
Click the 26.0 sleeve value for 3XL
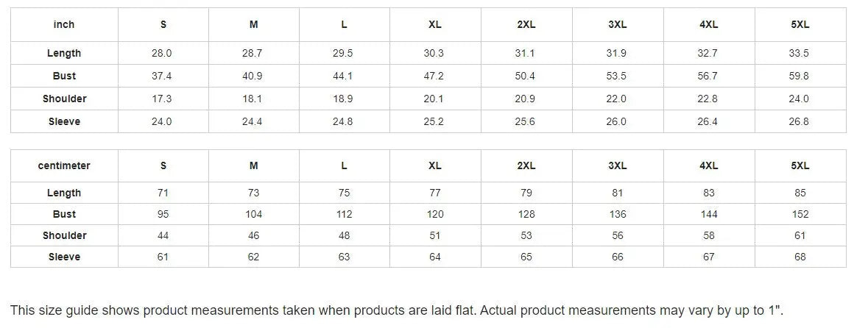617,122
